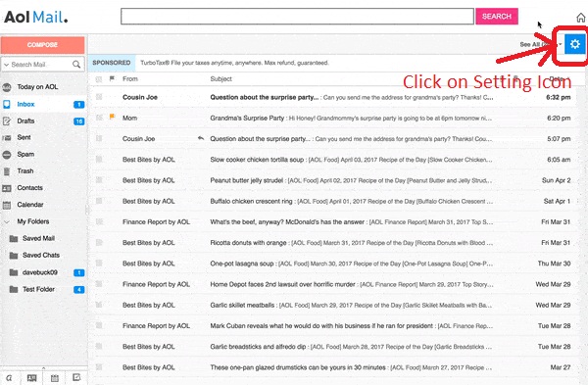The width and height of the screenshot is (588, 385).
Task: Check the 5:07 pm Cousin Joe message
Action: point(99,138)
